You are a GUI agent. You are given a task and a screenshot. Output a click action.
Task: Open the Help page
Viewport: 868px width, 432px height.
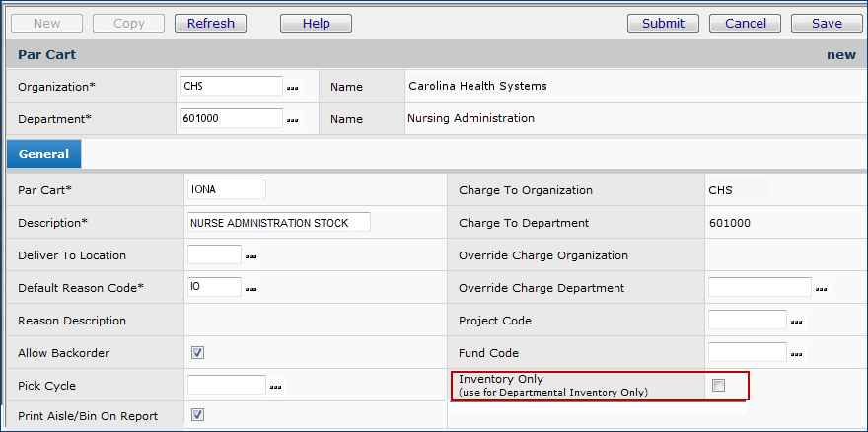(316, 23)
